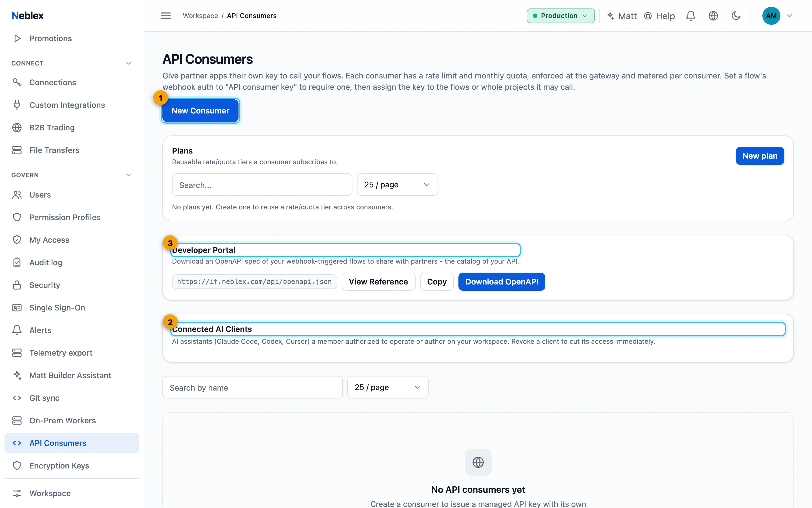Click the Git sync code icon

pos(17,398)
